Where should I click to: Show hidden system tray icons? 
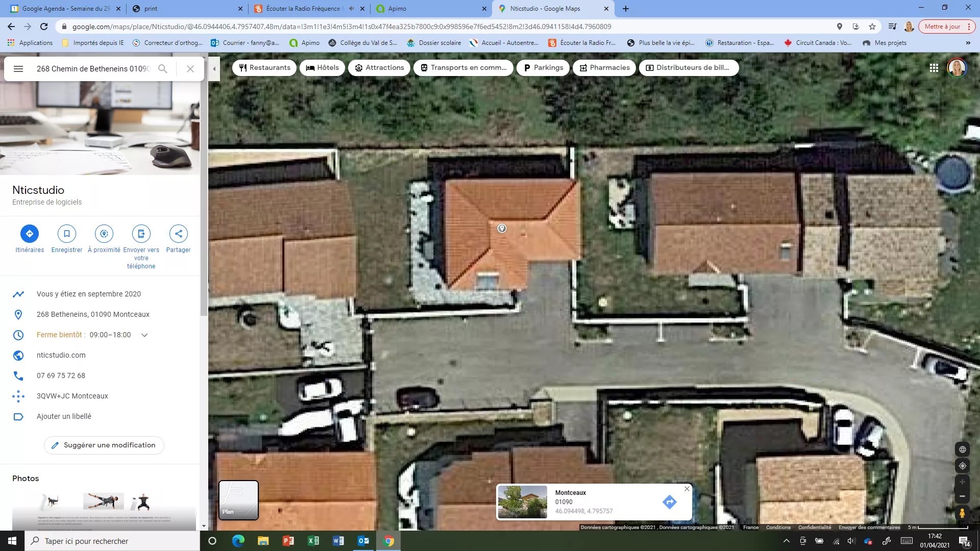point(787,541)
